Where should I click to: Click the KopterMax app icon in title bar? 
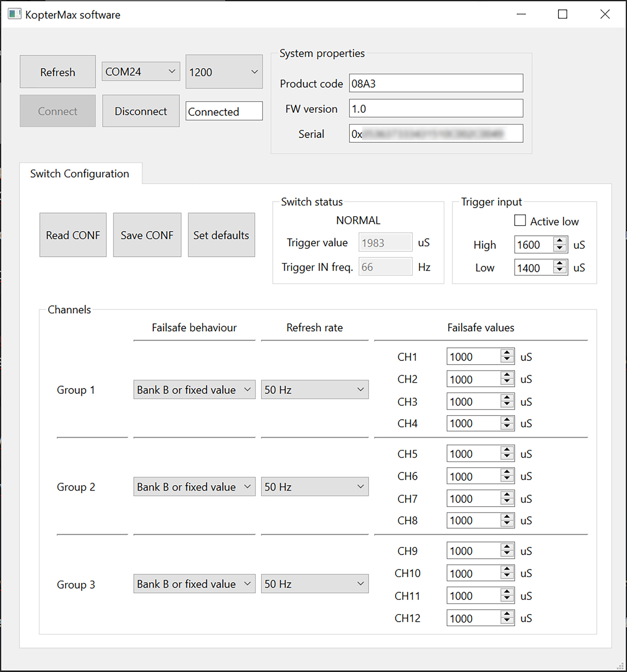(14, 14)
